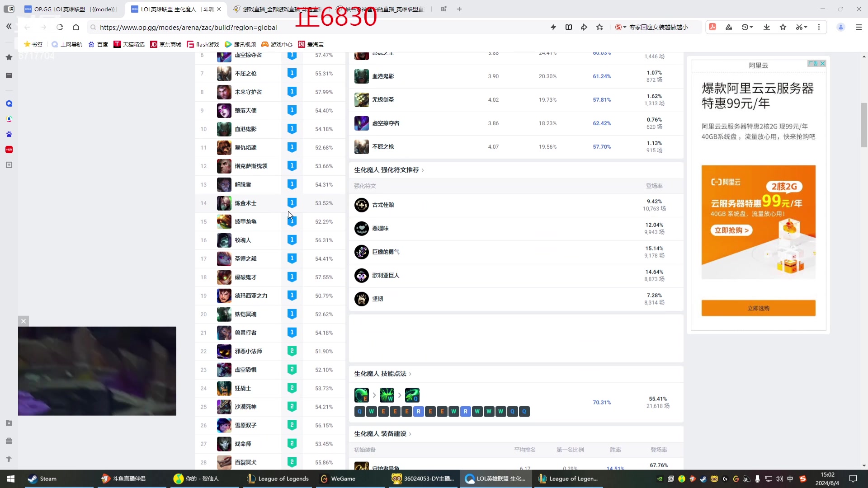This screenshot has width=868, height=488.
Task: Close the video popup overlay
Action: [x=24, y=321]
